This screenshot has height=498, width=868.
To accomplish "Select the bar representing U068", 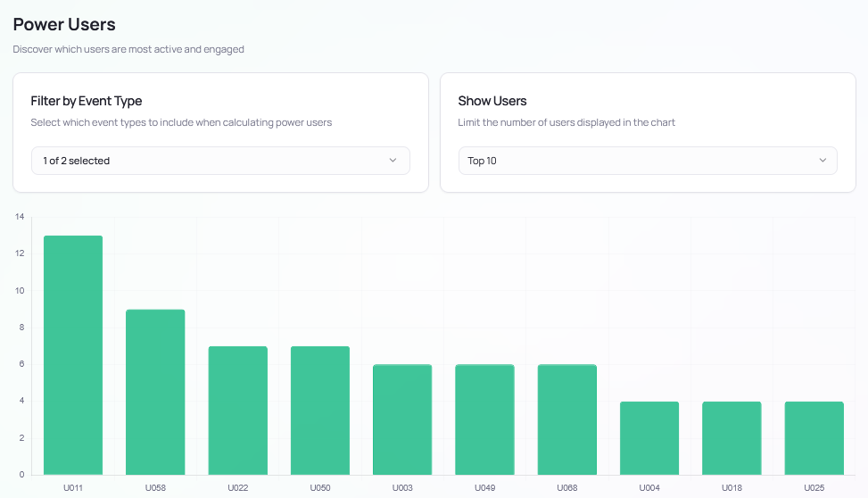I will point(566,419).
